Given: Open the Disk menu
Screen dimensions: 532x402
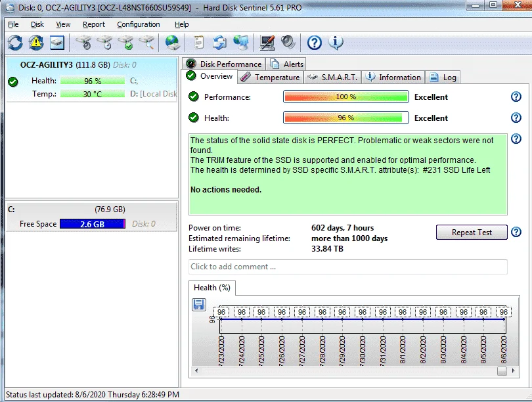Looking at the screenshot, I should pyautogui.click(x=37, y=24).
